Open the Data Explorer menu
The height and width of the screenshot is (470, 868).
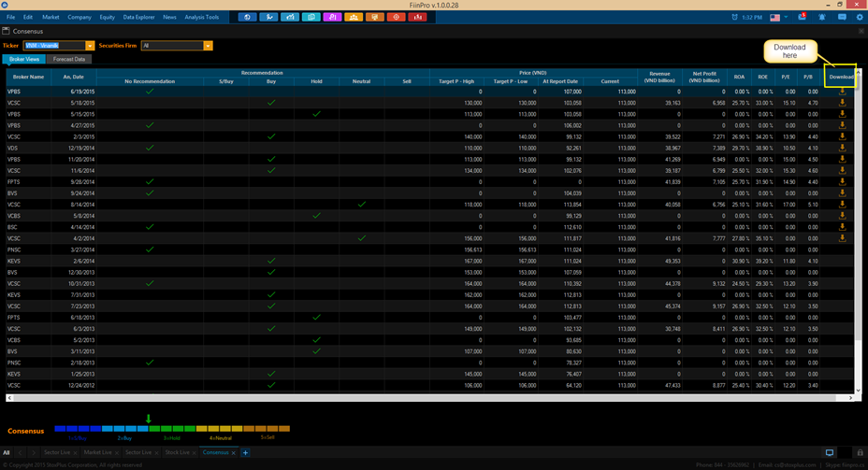coord(138,17)
